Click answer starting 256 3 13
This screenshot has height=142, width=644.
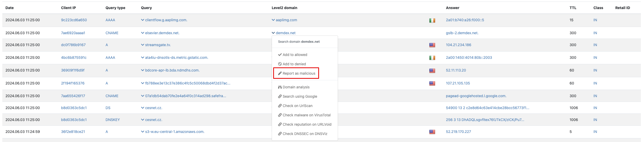click(485, 120)
